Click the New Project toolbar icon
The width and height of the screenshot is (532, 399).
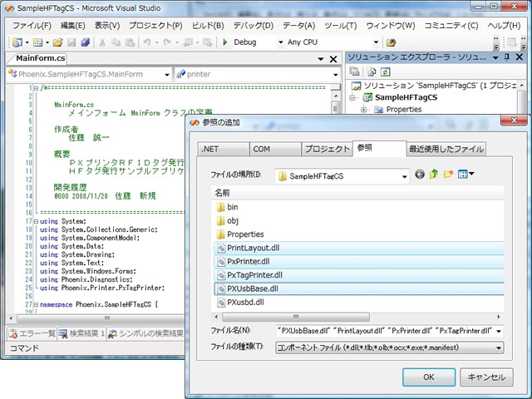(x=17, y=42)
